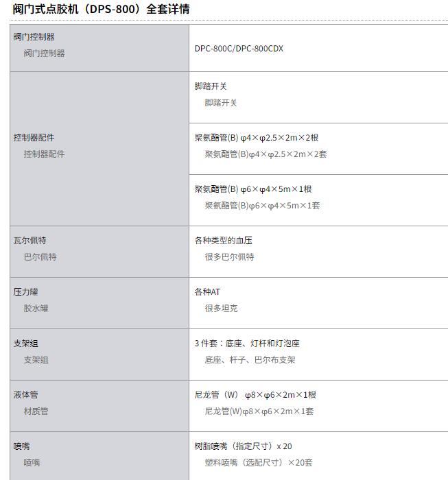The height and width of the screenshot is (480, 448).
Task: Click the 底座、杆子、巴尔布支架 sub-text
Action: coord(250,360)
